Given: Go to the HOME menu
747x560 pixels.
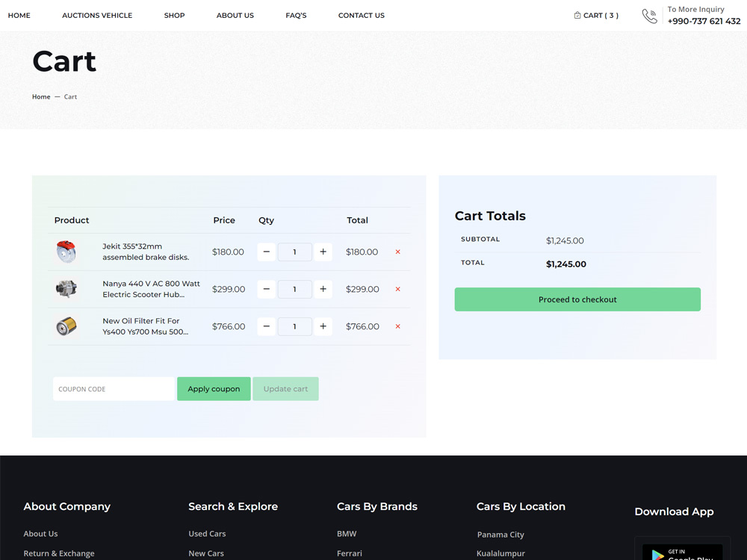Looking at the screenshot, I should click(19, 15).
